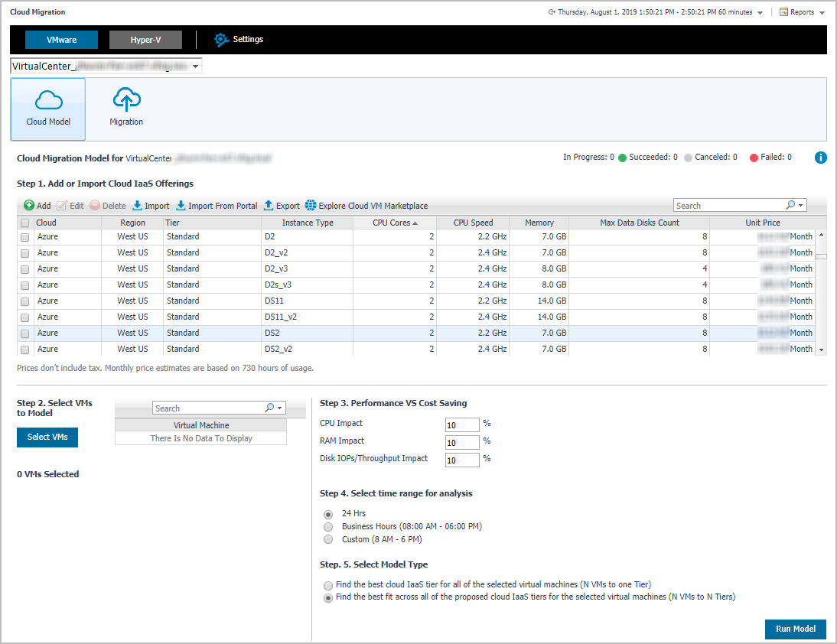
Task: Click the offerings search magnifier icon
Action: click(790, 205)
